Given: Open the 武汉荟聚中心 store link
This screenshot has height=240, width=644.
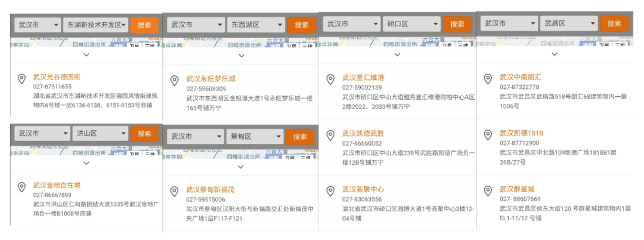Looking at the screenshot, I should tap(363, 189).
